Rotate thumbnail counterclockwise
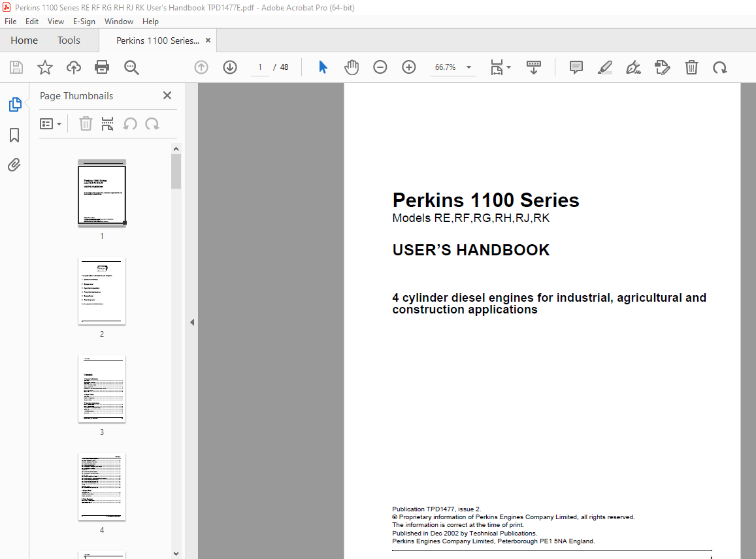The image size is (756, 559). click(x=129, y=124)
